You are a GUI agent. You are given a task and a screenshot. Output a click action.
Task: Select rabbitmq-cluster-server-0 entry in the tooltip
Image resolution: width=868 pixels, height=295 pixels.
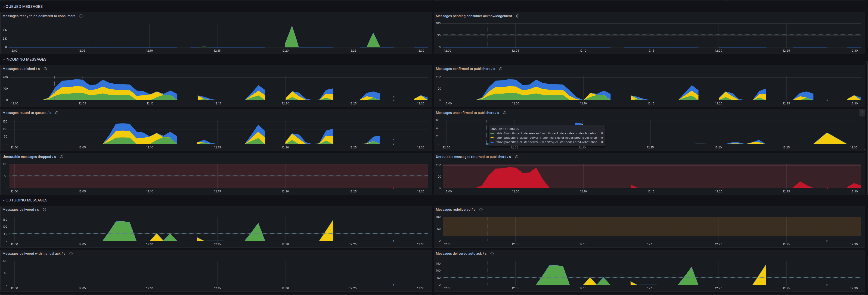(546, 134)
